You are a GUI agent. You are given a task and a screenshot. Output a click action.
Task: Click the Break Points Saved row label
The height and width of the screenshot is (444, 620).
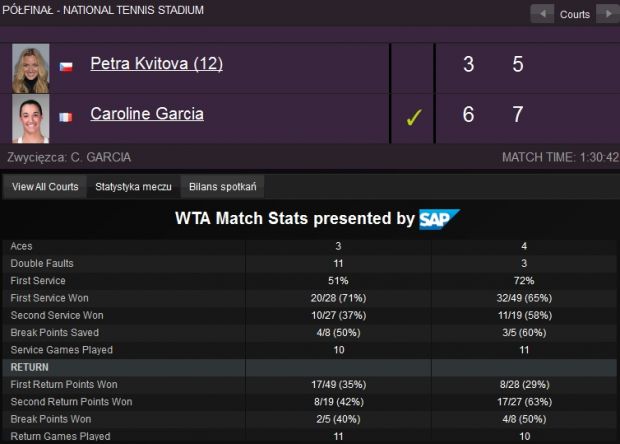tap(55, 333)
